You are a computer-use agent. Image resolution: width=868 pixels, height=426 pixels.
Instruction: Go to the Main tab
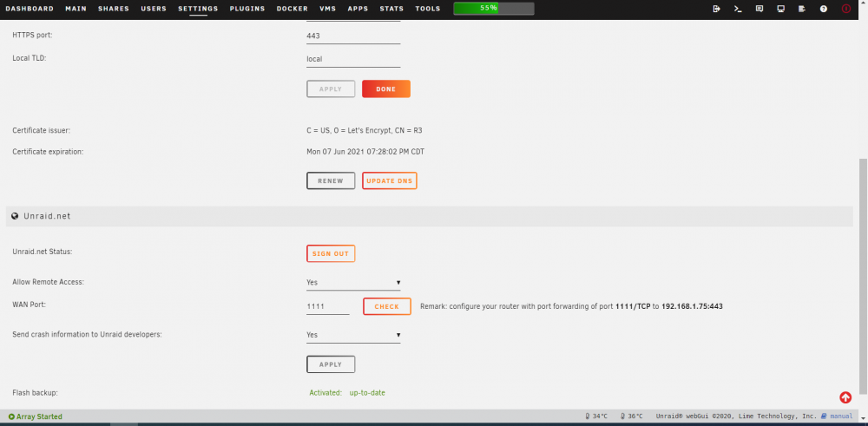pos(76,9)
